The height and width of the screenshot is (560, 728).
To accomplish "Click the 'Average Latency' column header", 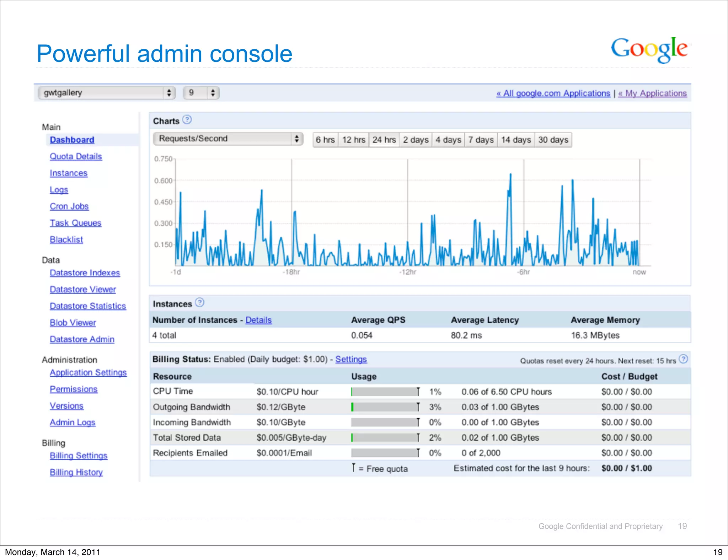I will [485, 320].
